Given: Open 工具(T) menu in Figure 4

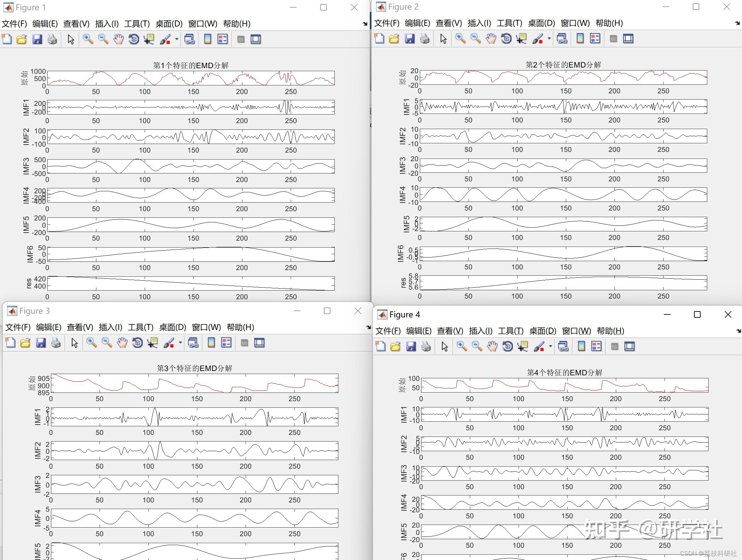Looking at the screenshot, I should [x=511, y=331].
